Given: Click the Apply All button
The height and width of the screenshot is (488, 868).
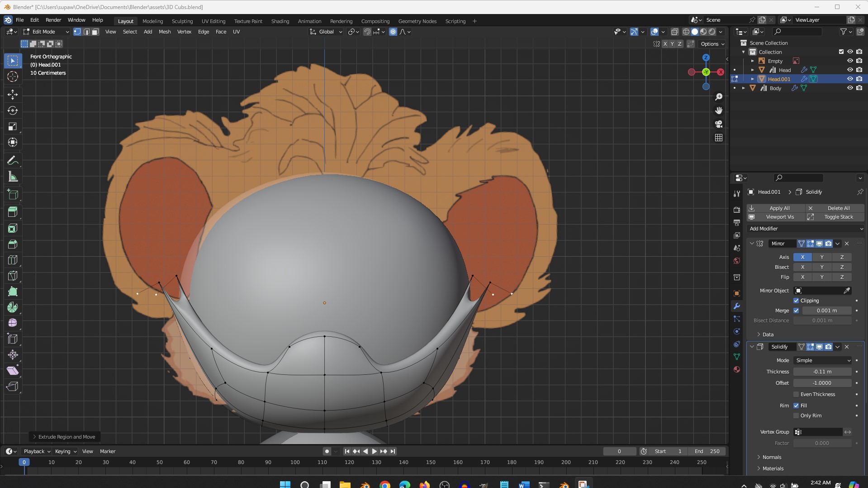Looking at the screenshot, I should 776,208.
